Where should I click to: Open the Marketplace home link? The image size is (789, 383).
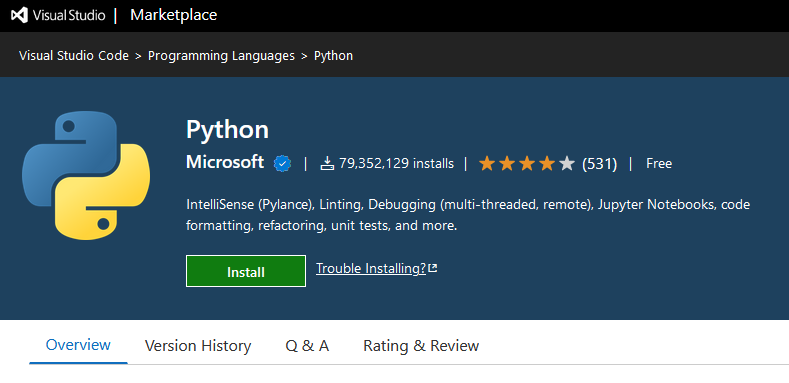pyautogui.click(x=174, y=16)
